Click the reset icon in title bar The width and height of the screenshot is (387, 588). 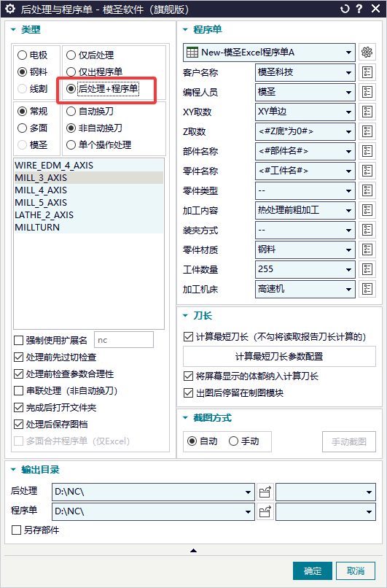click(x=345, y=9)
